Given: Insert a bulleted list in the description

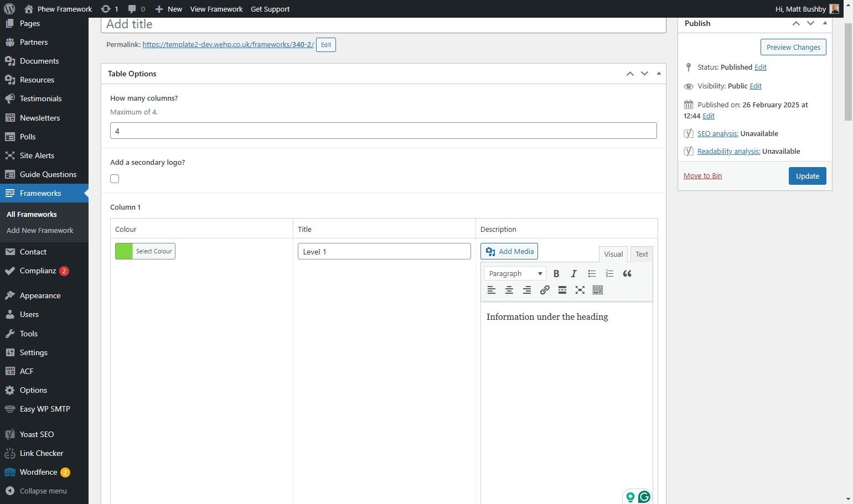Looking at the screenshot, I should 592,273.
